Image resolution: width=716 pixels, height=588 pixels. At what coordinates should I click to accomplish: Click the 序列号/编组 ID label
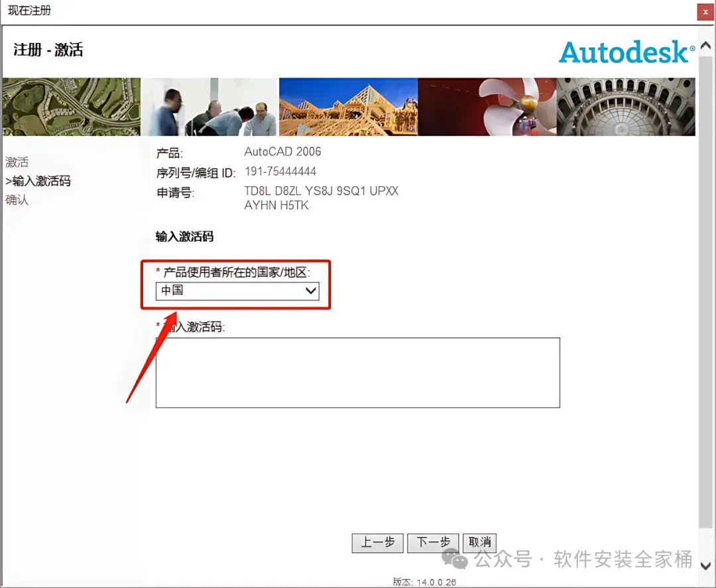point(196,173)
